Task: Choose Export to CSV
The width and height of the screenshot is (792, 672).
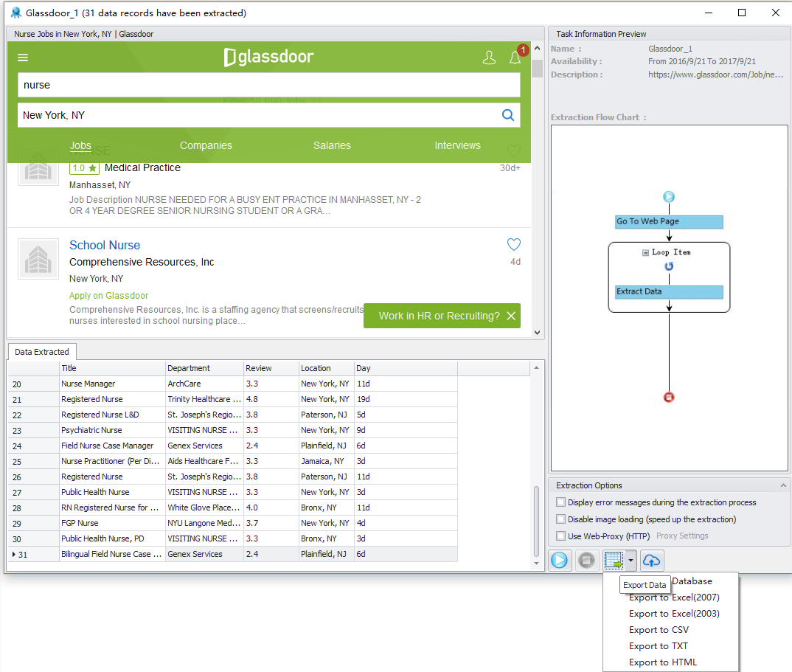Action: click(659, 629)
